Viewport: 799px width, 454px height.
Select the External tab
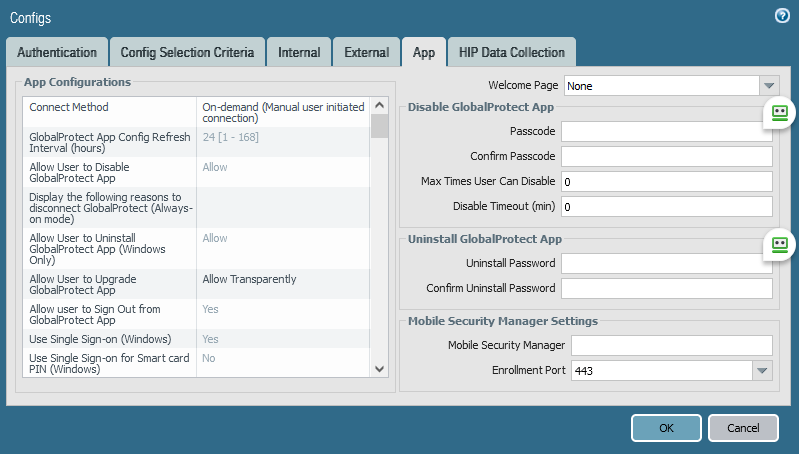click(x=366, y=52)
